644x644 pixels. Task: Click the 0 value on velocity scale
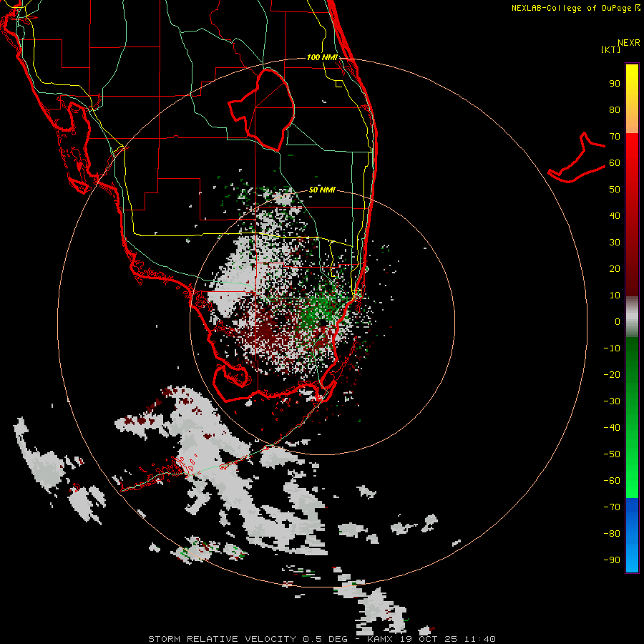point(618,321)
